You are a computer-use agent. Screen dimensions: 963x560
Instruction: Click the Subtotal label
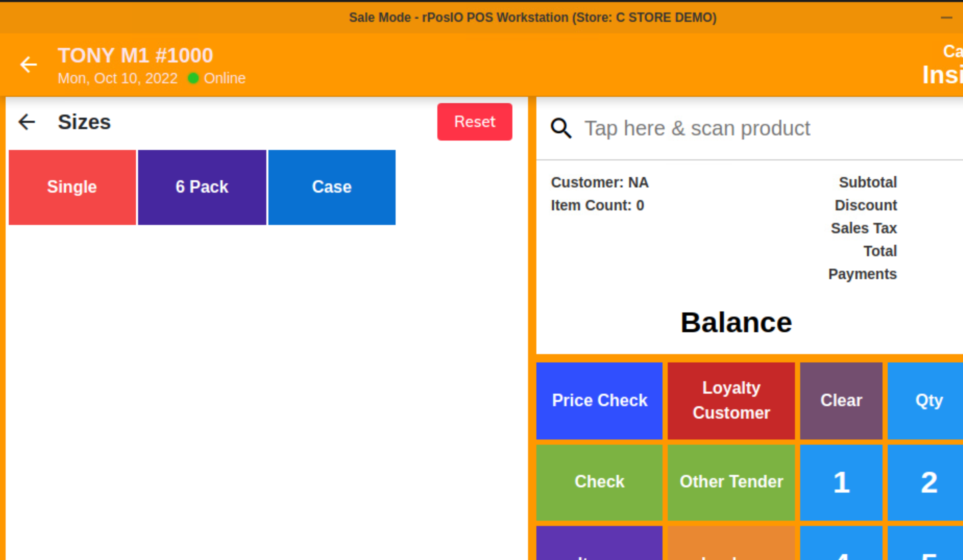coord(868,182)
